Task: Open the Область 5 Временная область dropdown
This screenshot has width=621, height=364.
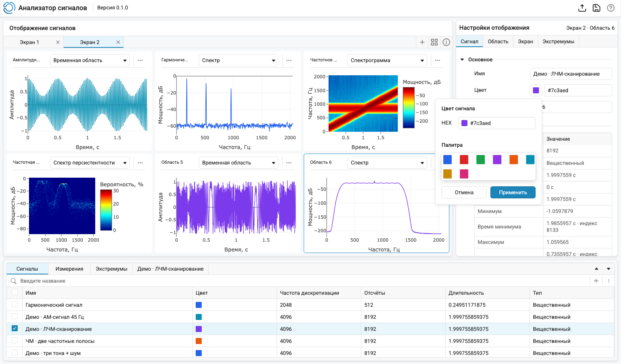Action: 239,163
